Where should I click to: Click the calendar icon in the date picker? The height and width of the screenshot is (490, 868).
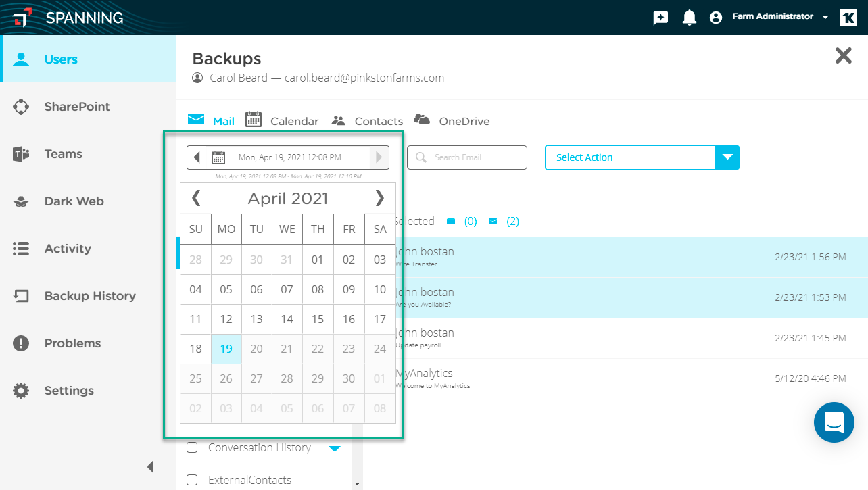[x=218, y=157]
